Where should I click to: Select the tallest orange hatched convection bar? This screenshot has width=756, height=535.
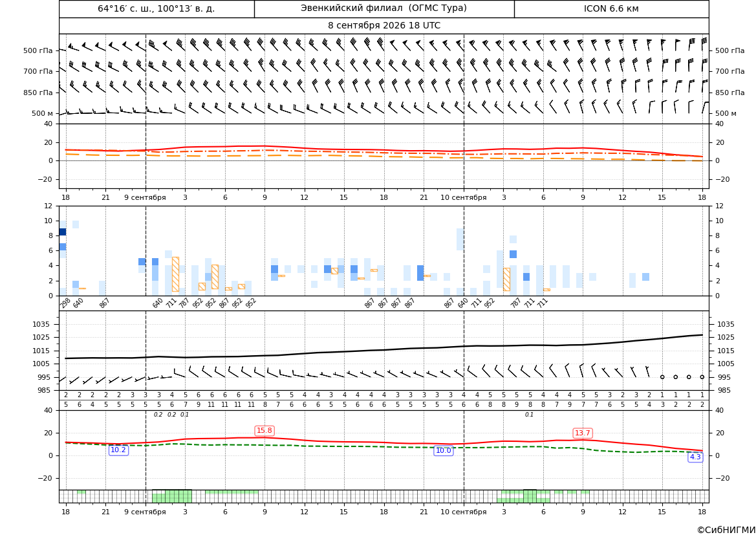click(175, 274)
